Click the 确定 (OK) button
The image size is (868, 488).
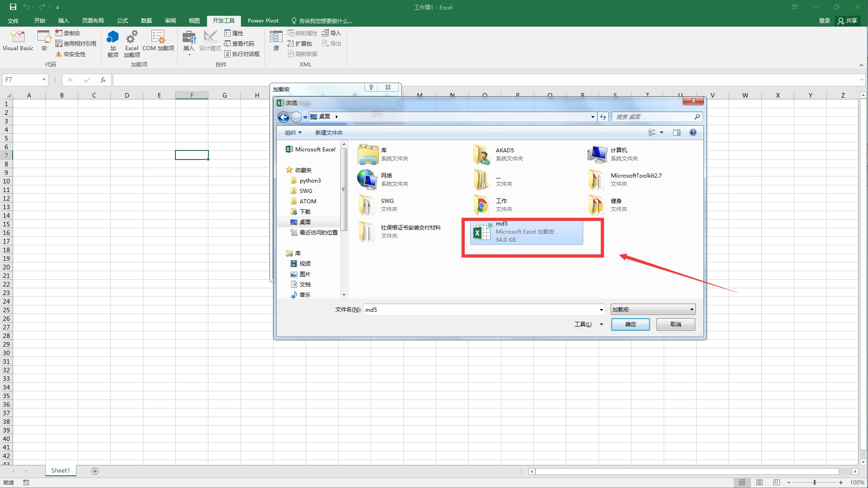pos(630,324)
